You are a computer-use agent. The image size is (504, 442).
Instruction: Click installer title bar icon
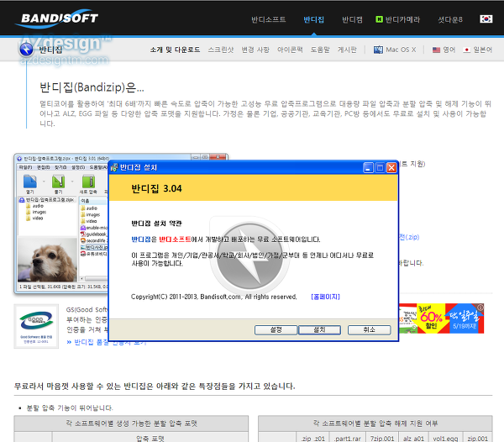pyautogui.click(x=114, y=167)
